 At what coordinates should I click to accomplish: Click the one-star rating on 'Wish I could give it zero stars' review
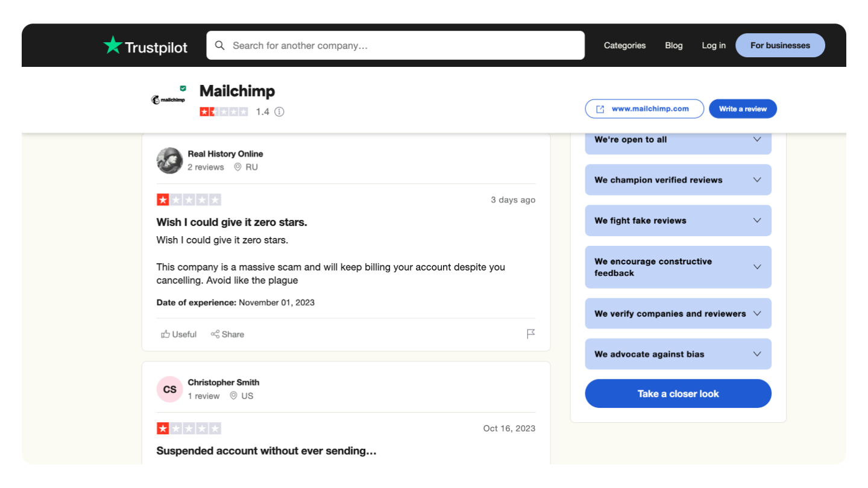point(189,200)
